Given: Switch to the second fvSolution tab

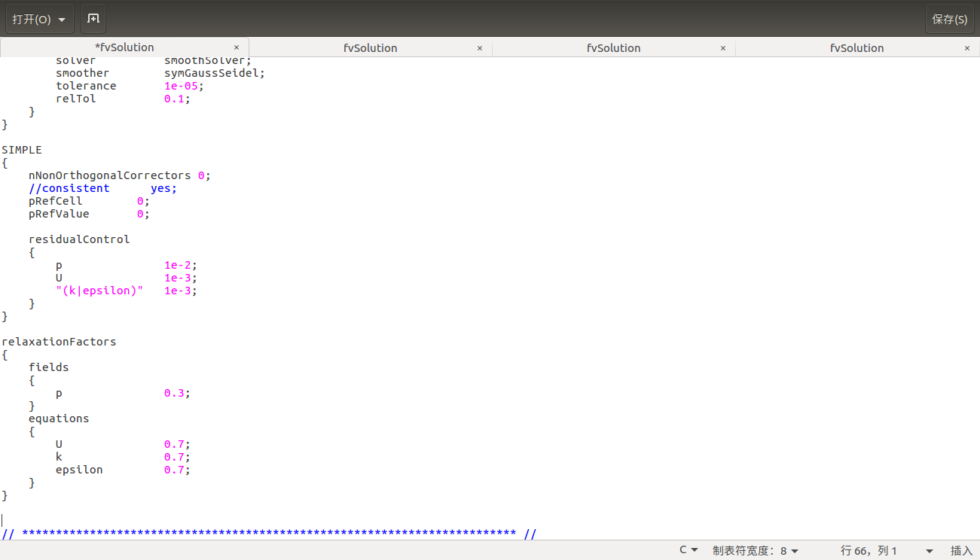Looking at the screenshot, I should point(370,48).
